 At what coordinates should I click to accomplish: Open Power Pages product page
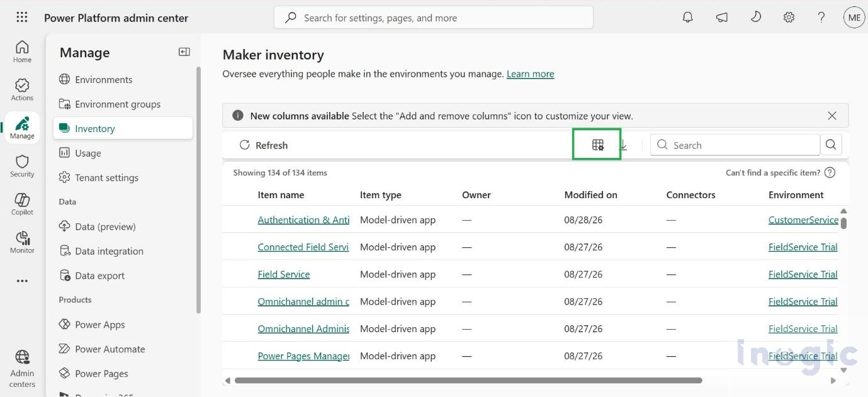pos(123,374)
